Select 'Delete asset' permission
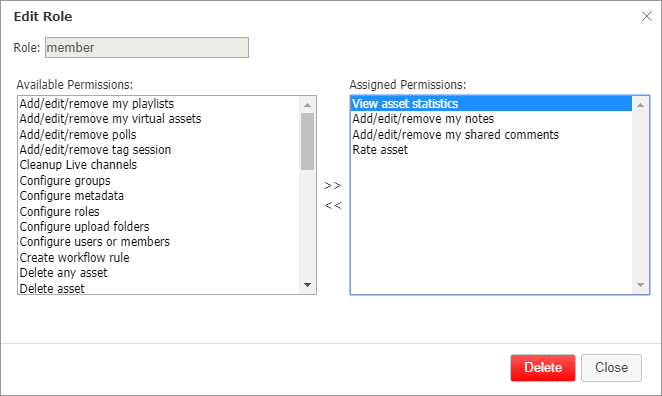The height and width of the screenshot is (396, 662). [159, 288]
